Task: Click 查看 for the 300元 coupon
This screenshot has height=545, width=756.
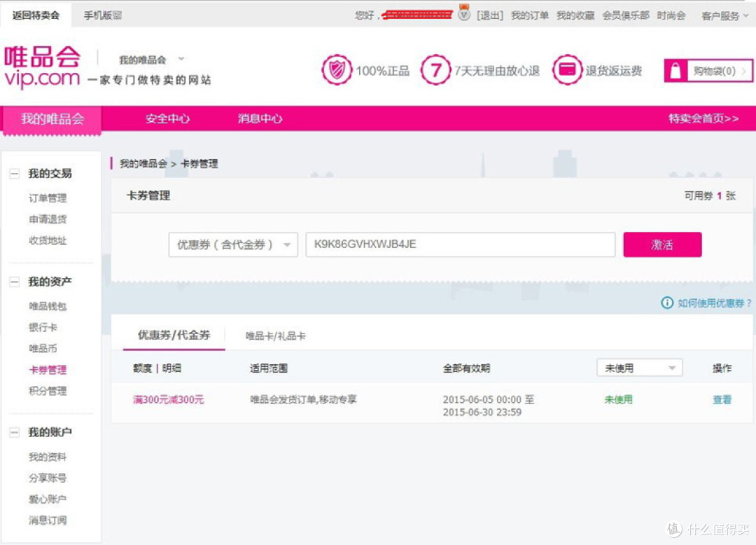Action: point(722,399)
